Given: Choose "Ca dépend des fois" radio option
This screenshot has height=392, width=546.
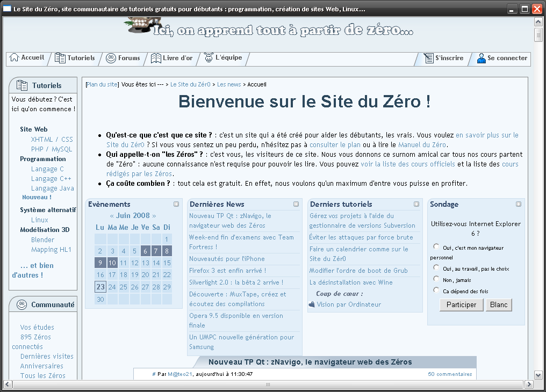Looking at the screenshot, I should [x=436, y=291].
